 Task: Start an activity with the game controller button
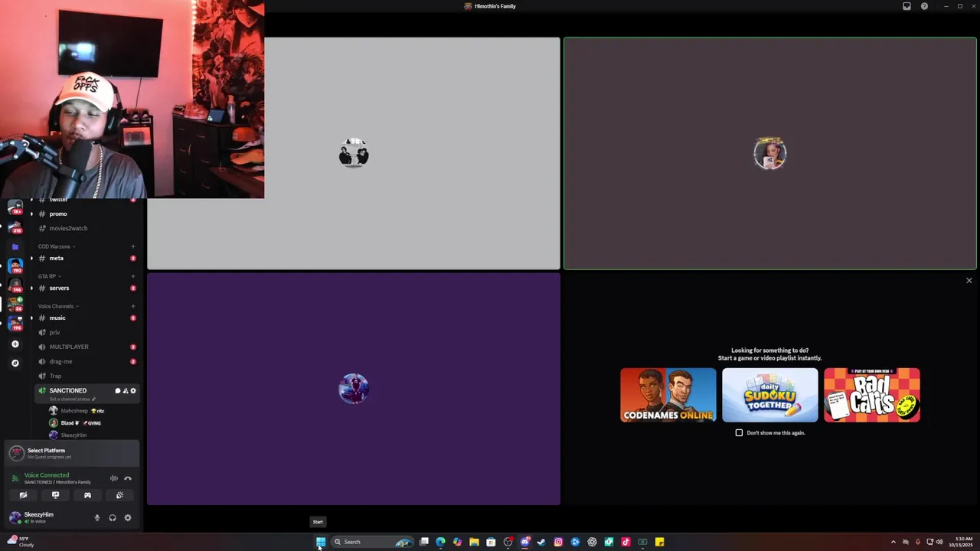[x=87, y=495]
